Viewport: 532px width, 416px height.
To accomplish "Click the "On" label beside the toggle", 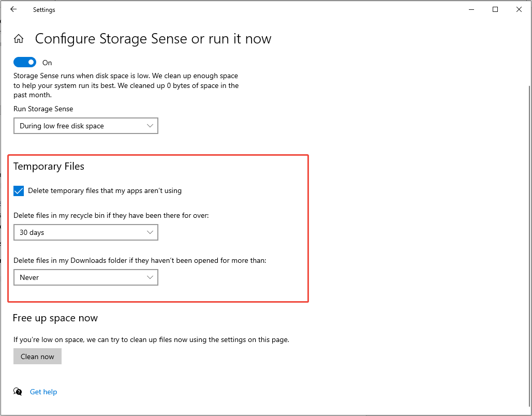I will [x=47, y=63].
